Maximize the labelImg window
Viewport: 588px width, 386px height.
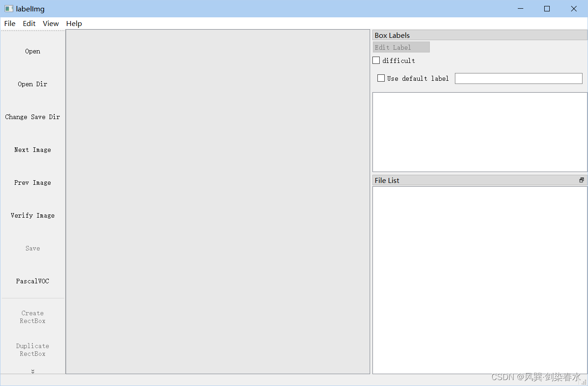(x=547, y=9)
